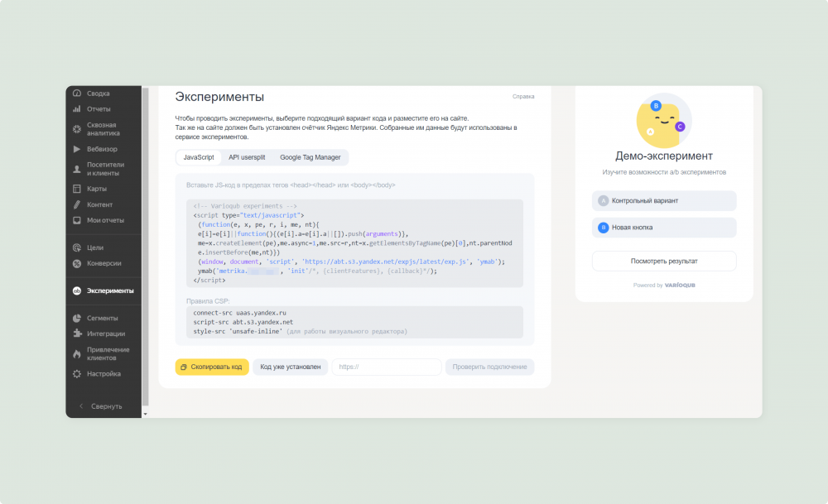Viewport: 828px width, 504px height.
Task: Go to Вебвизор menu item
Action: point(102,149)
